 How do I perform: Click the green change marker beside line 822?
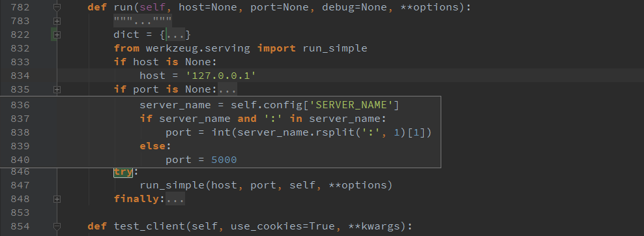pos(53,35)
